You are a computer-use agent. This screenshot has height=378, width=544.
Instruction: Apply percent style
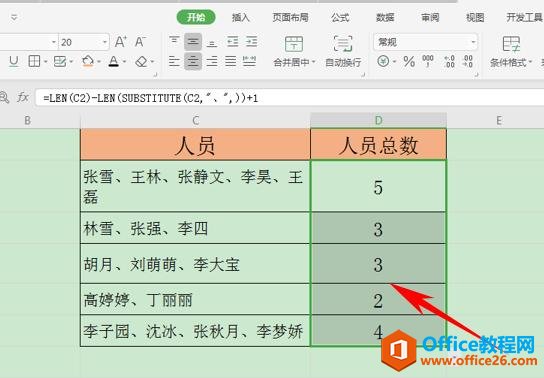point(409,62)
